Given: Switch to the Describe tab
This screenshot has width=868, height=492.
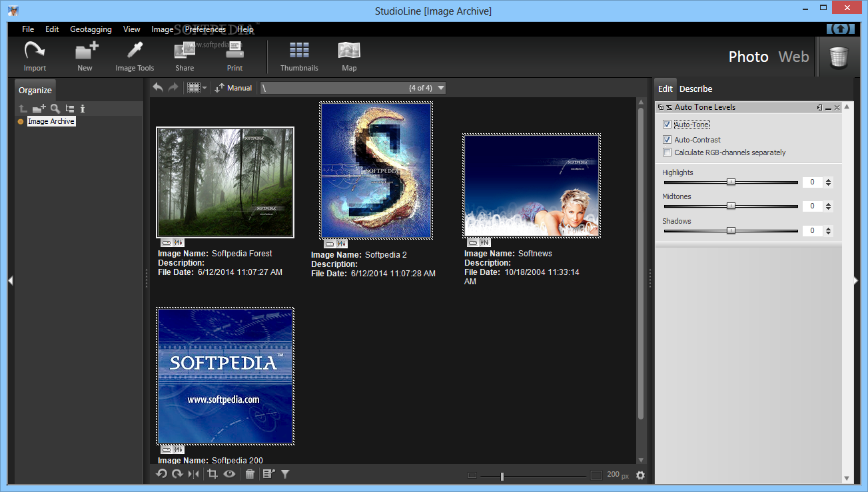Looking at the screenshot, I should pyautogui.click(x=695, y=89).
